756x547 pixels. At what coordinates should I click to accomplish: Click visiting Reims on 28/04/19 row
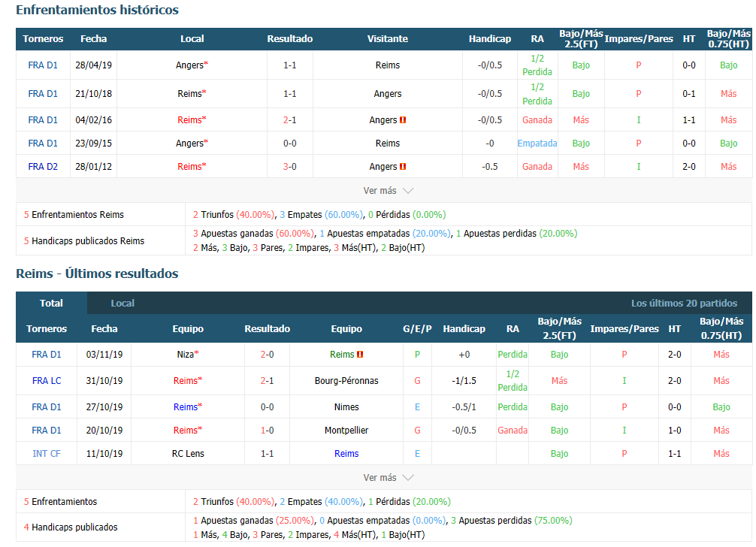(388, 65)
